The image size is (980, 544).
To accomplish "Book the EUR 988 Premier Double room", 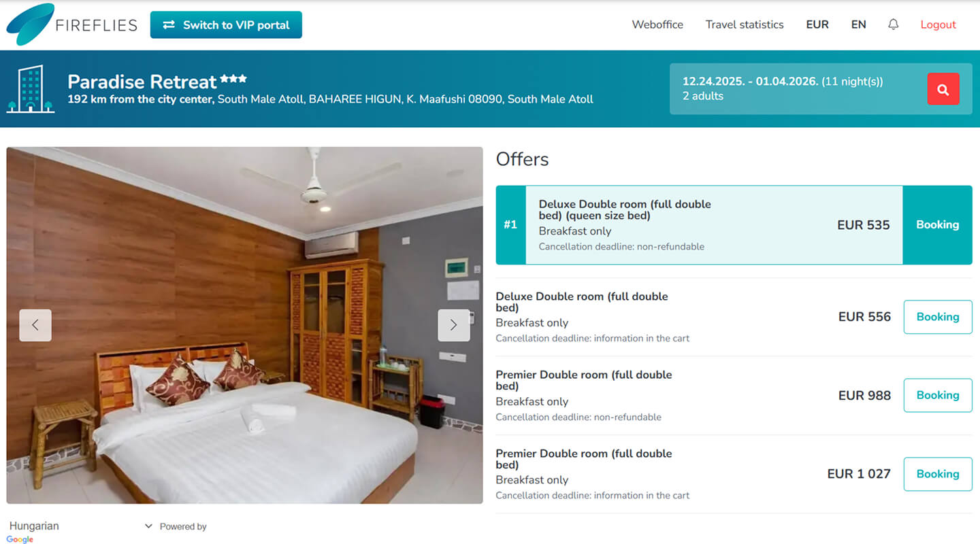I will coord(938,395).
